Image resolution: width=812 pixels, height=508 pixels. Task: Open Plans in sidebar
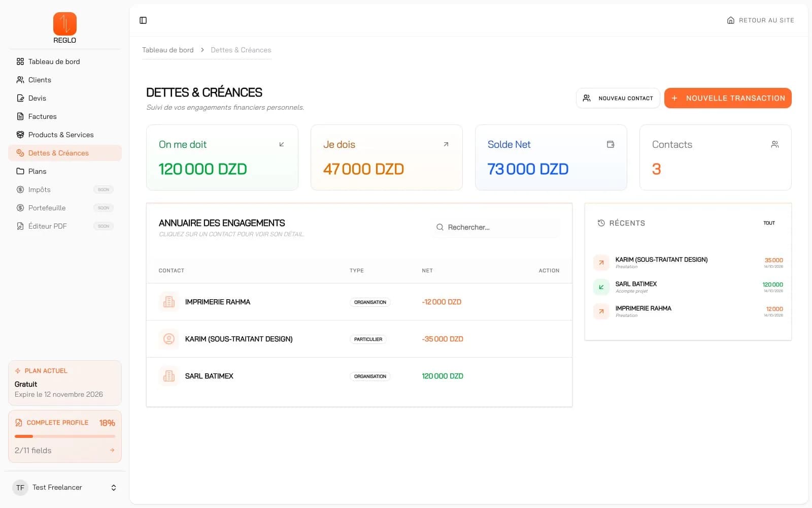(65, 171)
